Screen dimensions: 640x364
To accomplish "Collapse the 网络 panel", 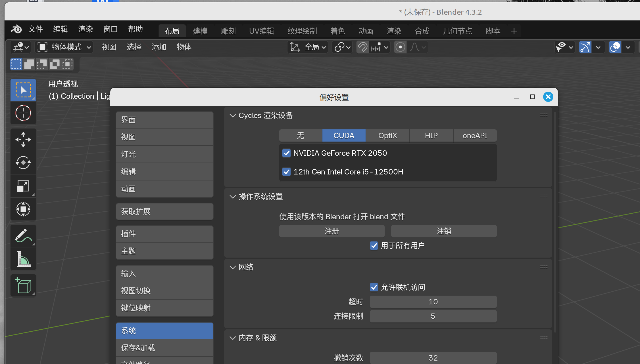I will 233,267.
